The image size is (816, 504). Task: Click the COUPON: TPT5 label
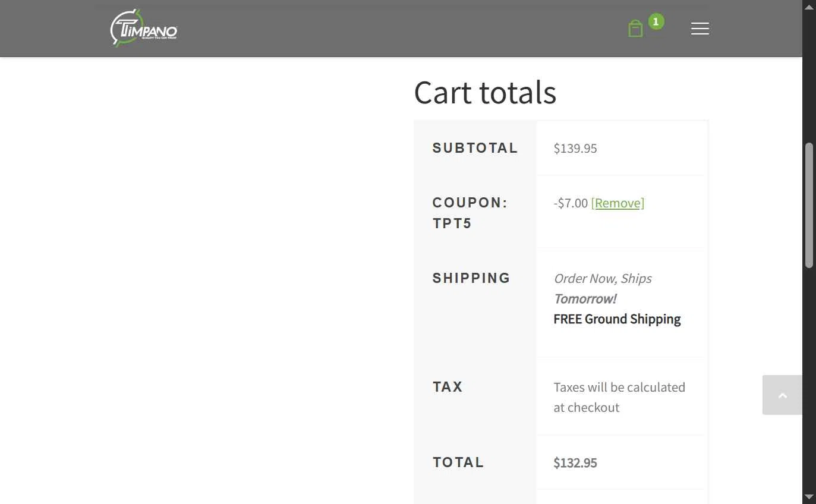click(x=470, y=213)
